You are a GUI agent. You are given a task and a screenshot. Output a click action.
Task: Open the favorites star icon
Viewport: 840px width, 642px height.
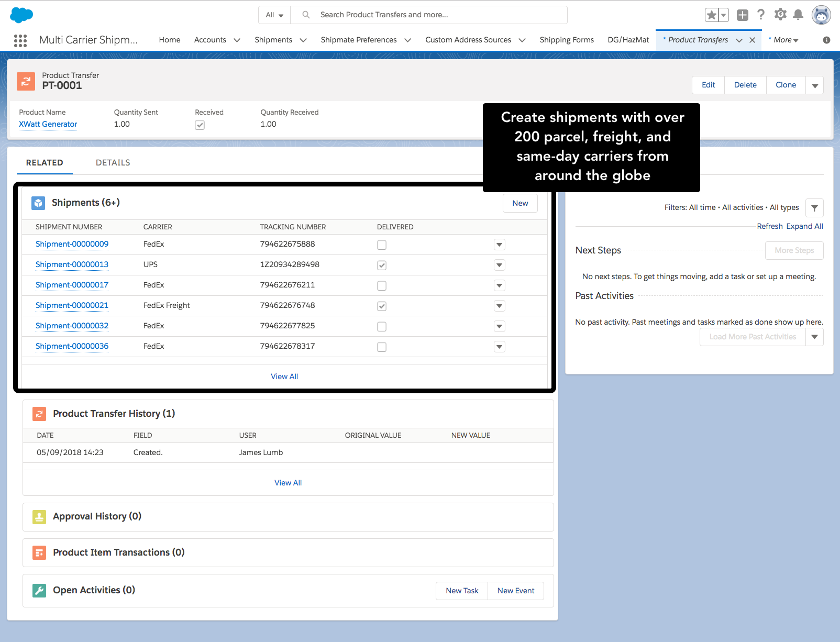712,15
